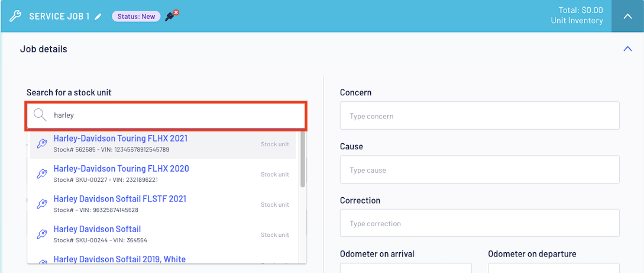
Task: Open the Status: New badge
Action: [x=136, y=17]
